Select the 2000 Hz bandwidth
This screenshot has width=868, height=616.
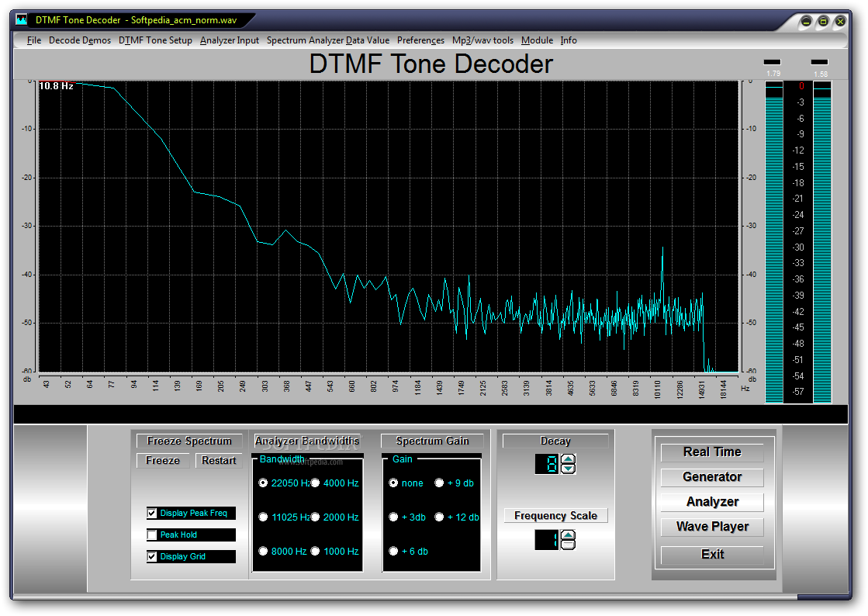point(315,517)
